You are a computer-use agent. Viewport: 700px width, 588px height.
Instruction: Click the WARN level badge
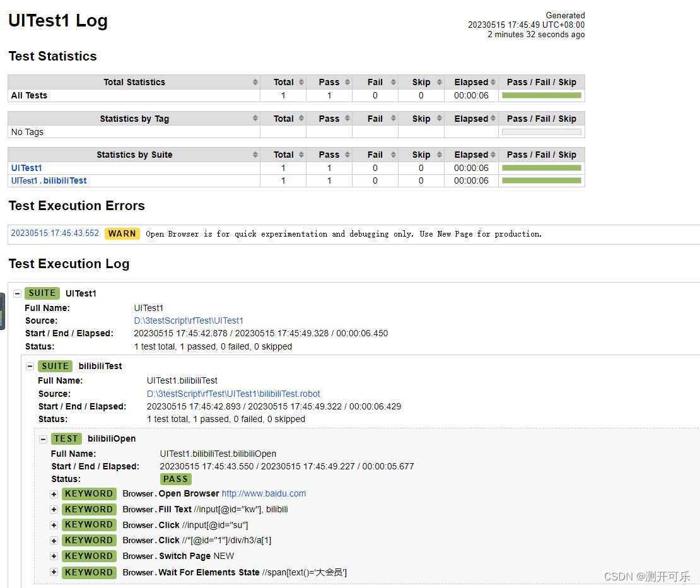tap(122, 233)
